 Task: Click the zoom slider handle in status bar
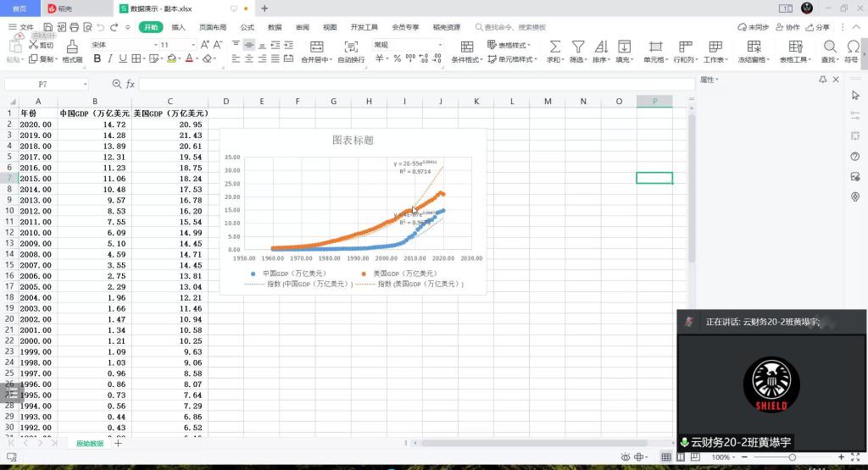tap(792, 457)
